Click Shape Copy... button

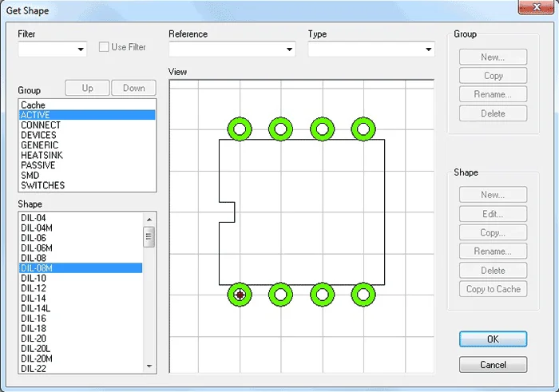[x=493, y=232]
